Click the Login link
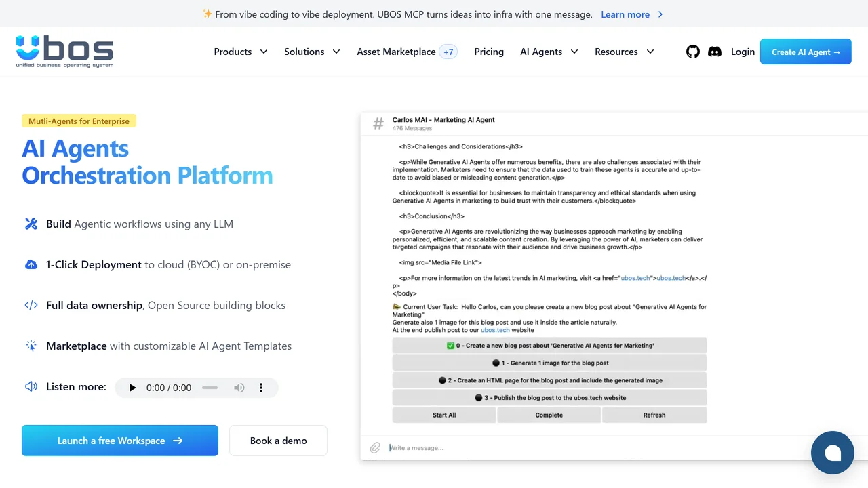This screenshot has height=488, width=868. pyautogui.click(x=743, y=52)
